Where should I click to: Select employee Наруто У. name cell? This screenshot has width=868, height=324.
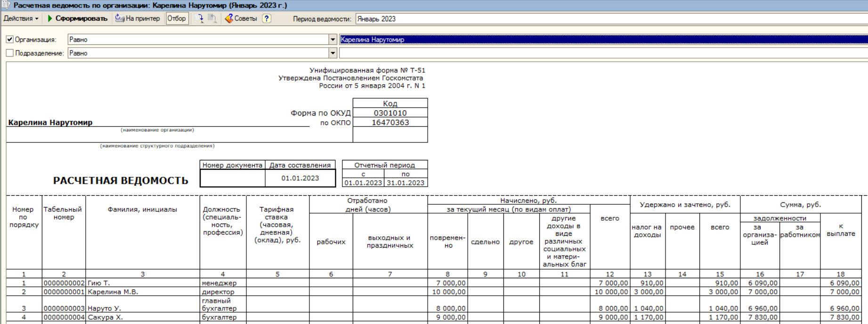(143, 304)
